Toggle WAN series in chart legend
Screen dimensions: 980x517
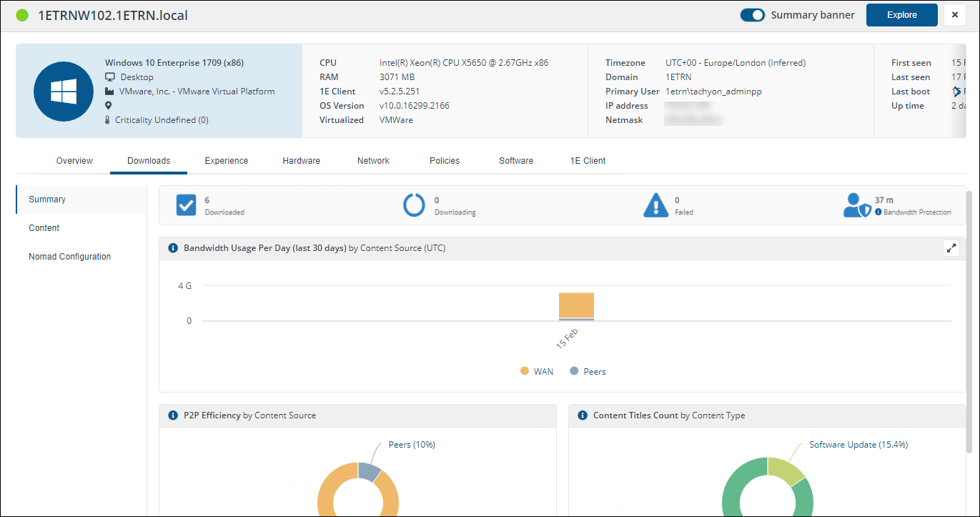click(536, 372)
